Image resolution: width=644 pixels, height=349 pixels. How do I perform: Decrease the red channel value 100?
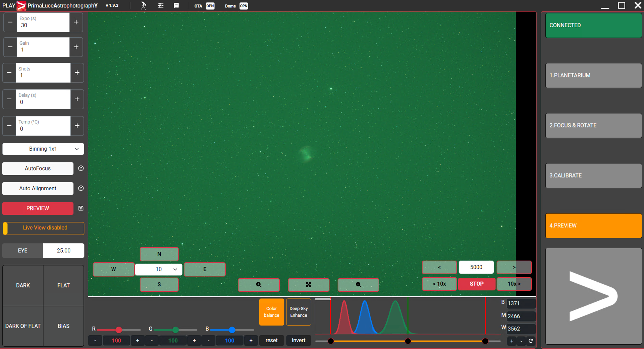coord(95,341)
